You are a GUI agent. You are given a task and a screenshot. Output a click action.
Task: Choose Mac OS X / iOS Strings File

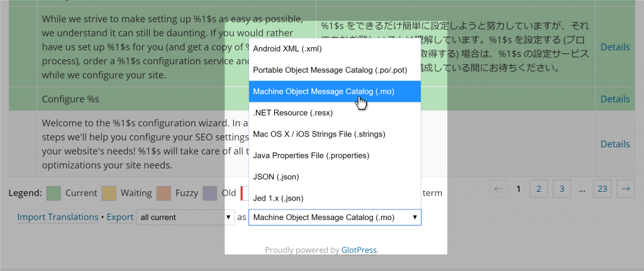335,135
